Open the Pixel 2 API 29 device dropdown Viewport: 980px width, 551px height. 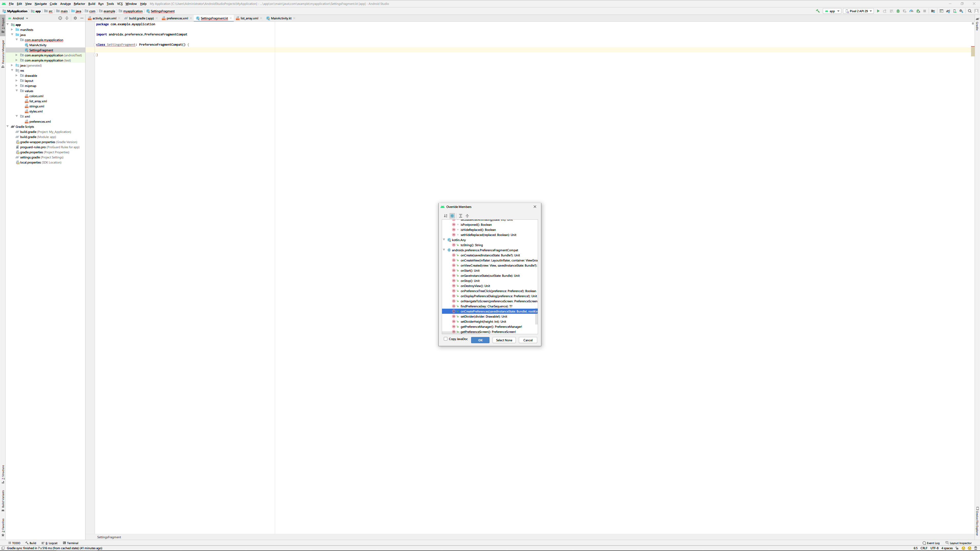click(x=858, y=11)
